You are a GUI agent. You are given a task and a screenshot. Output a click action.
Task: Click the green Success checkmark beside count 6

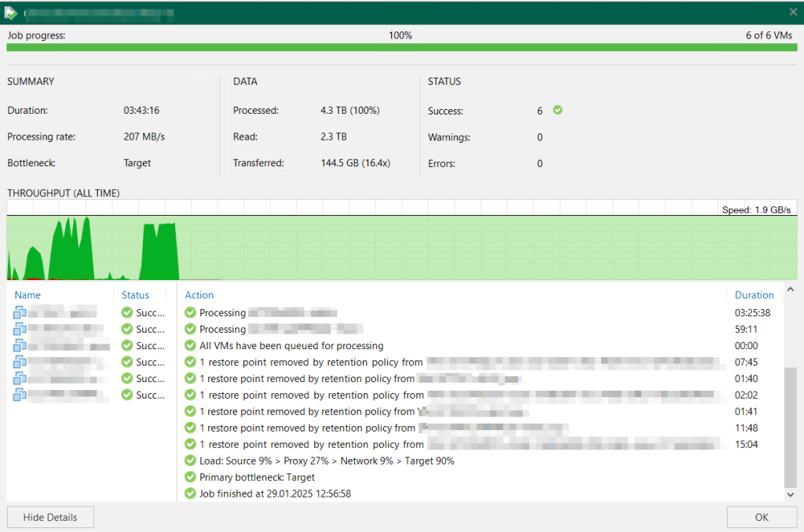tap(557, 111)
